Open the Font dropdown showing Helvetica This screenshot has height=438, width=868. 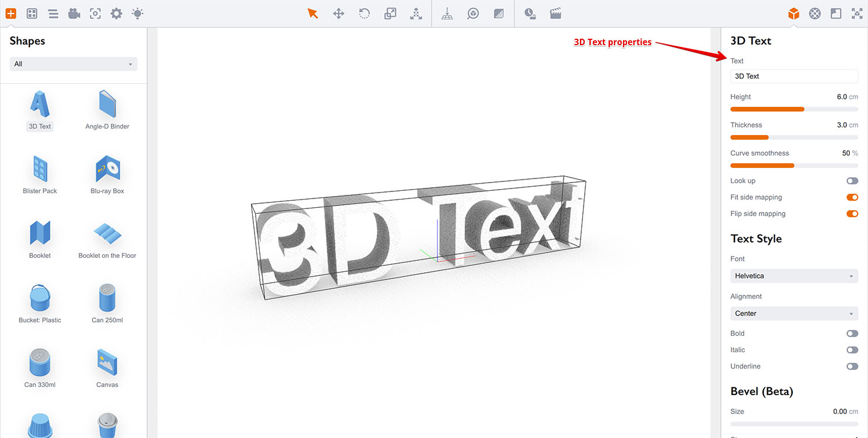tap(794, 275)
